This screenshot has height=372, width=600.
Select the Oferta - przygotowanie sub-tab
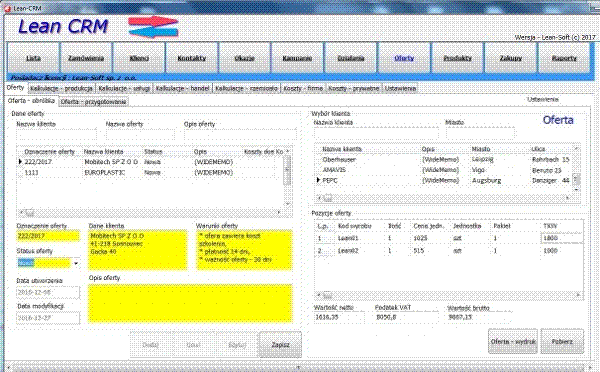click(x=93, y=102)
